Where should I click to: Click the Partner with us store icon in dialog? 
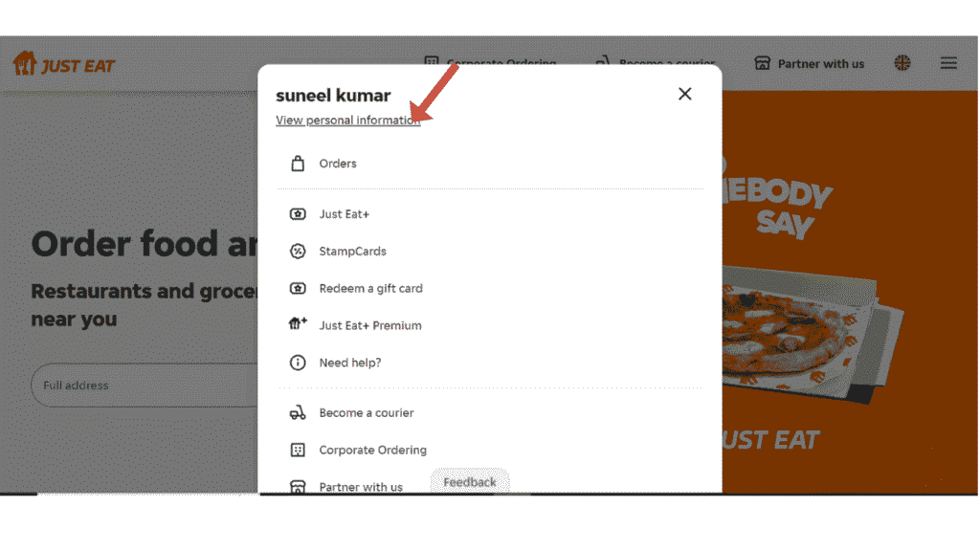[x=298, y=487]
